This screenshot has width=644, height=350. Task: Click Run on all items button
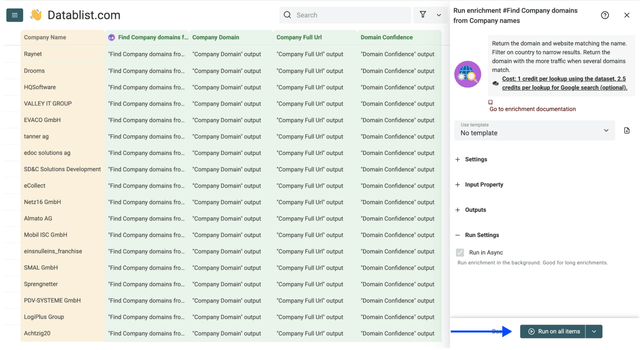pyautogui.click(x=553, y=331)
